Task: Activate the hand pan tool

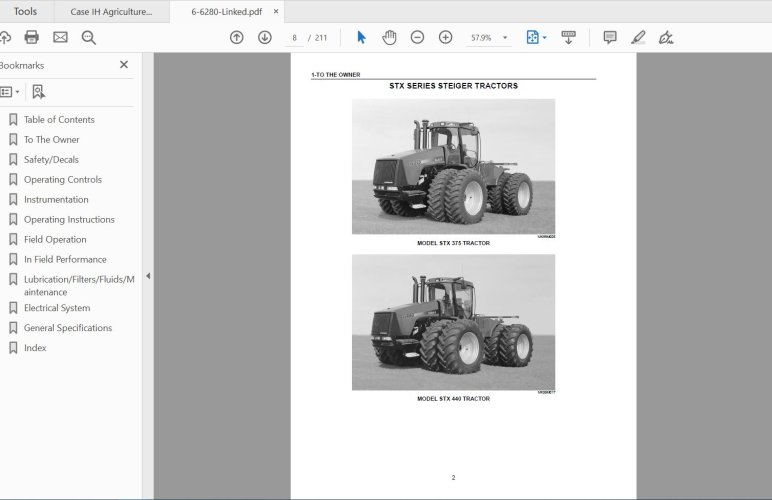Action: click(x=389, y=37)
